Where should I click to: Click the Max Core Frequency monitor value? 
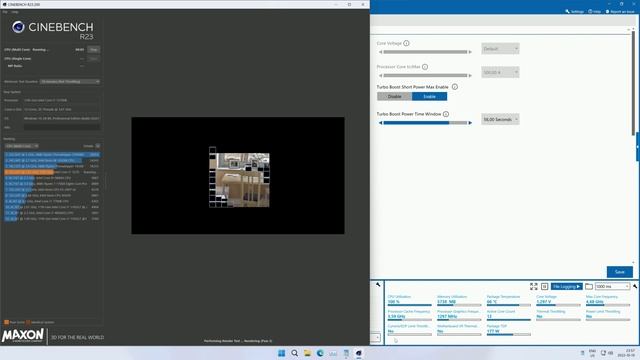coord(594,302)
